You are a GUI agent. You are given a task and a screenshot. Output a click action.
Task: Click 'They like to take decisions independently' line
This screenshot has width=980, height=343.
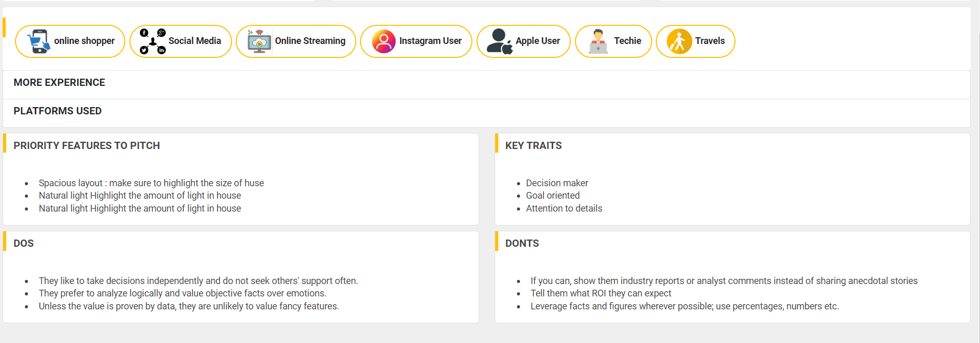pos(198,281)
